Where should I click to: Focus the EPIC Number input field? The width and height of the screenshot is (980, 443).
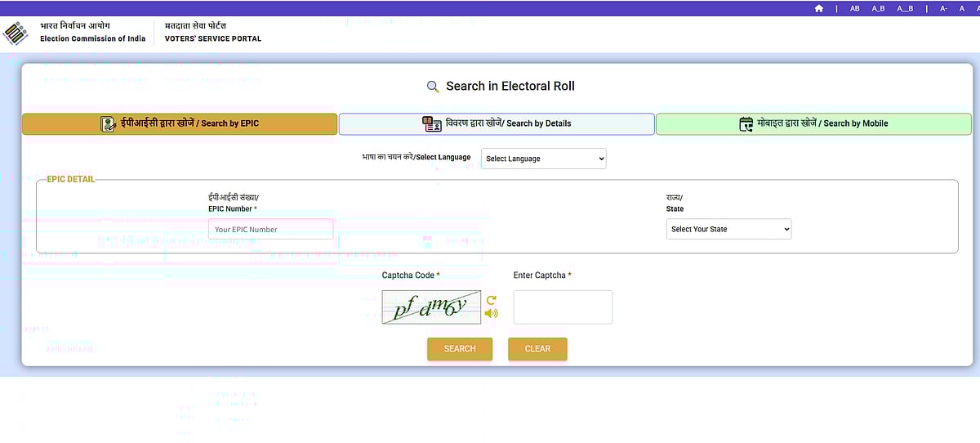pyautogui.click(x=270, y=230)
